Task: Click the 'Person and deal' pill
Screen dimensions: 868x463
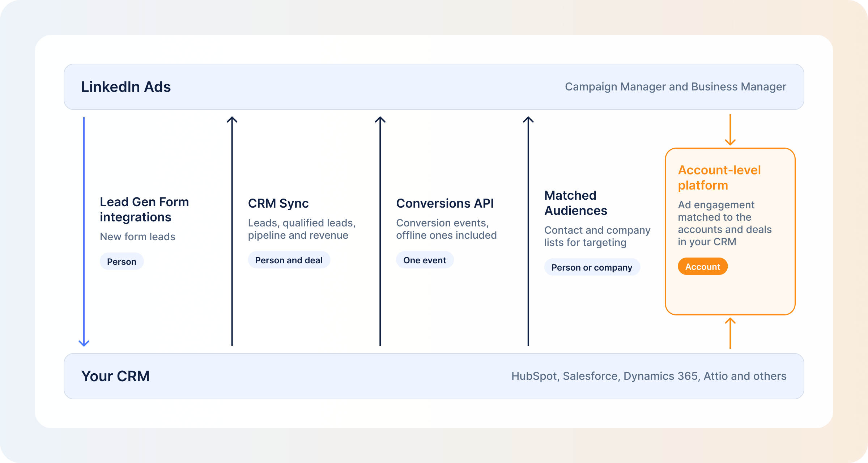Action: [289, 260]
